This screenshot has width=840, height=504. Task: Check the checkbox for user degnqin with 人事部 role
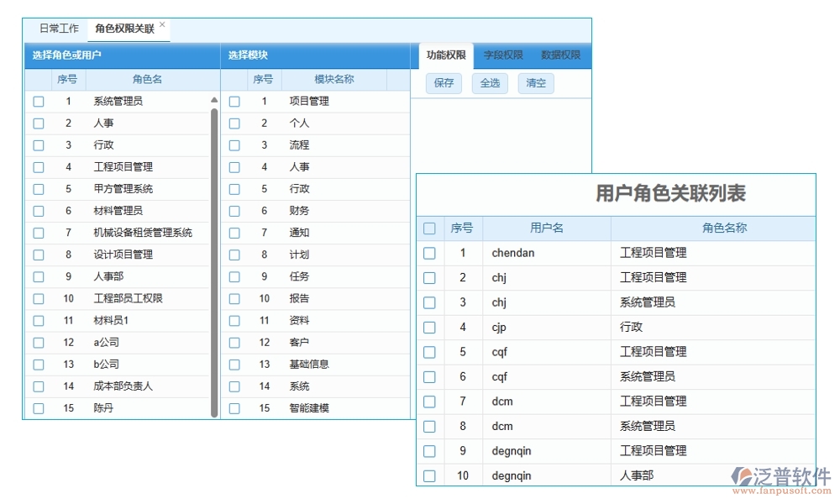[429, 475]
